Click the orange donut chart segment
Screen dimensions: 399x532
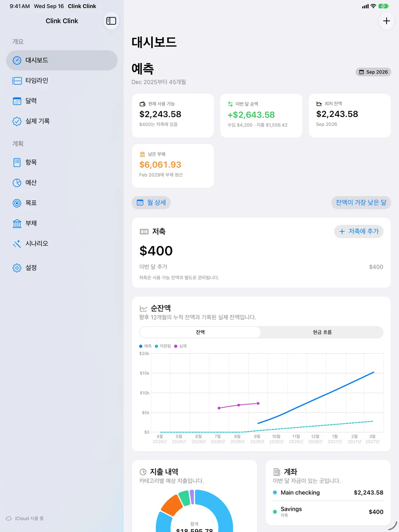(x=172, y=505)
